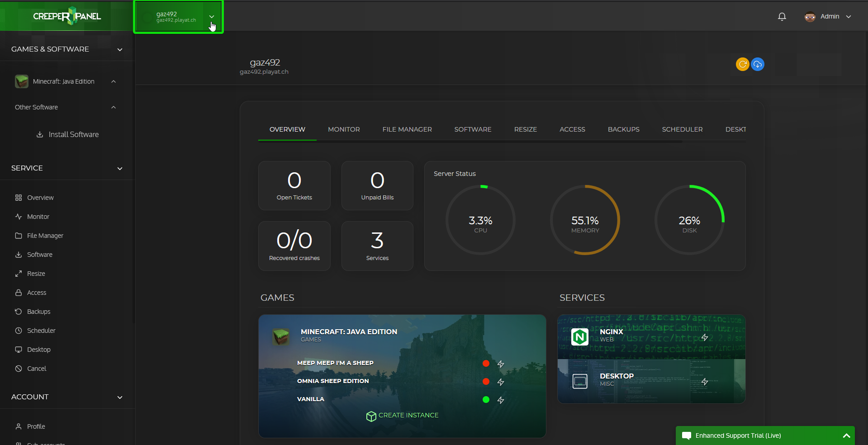Open the notifications bell icon
Image resolution: width=868 pixels, height=445 pixels.
(782, 17)
